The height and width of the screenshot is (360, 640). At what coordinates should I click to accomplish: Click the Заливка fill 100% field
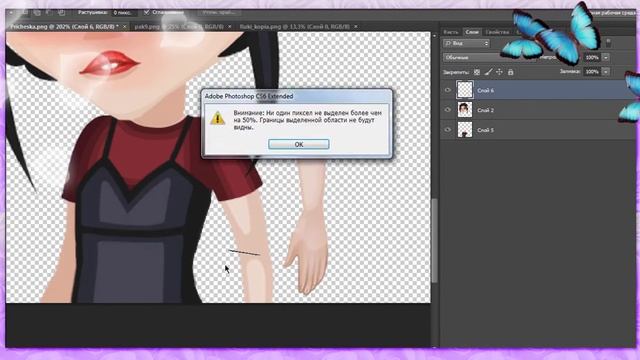coord(592,72)
